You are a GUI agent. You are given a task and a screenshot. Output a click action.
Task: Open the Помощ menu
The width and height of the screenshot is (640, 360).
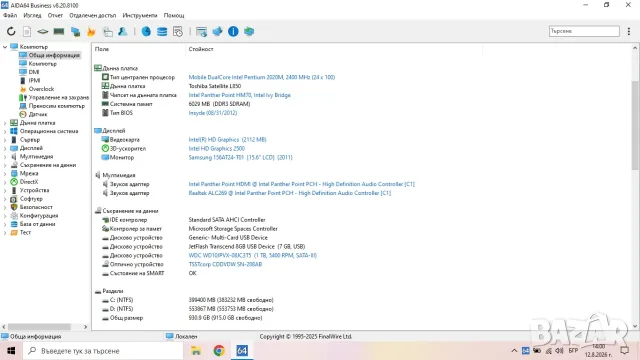pos(174,15)
